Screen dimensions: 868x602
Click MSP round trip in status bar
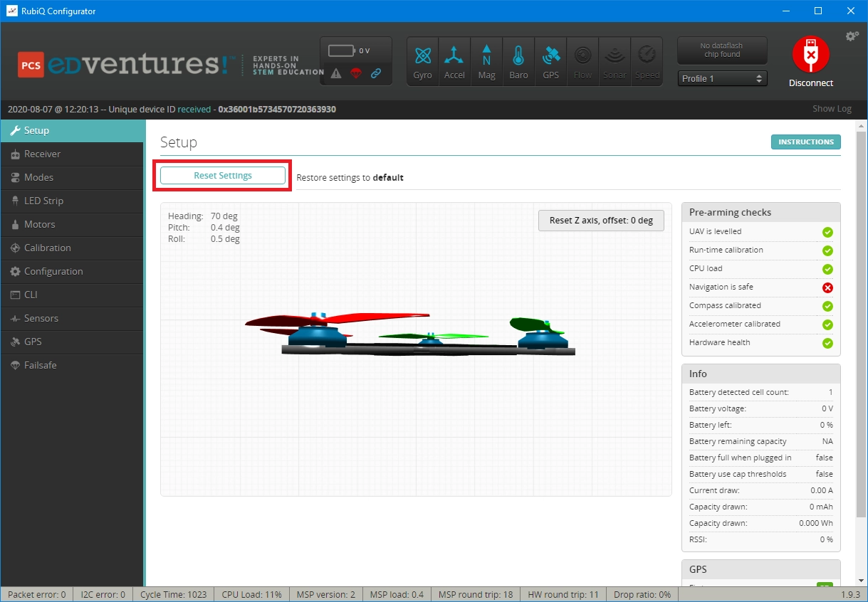click(x=476, y=594)
